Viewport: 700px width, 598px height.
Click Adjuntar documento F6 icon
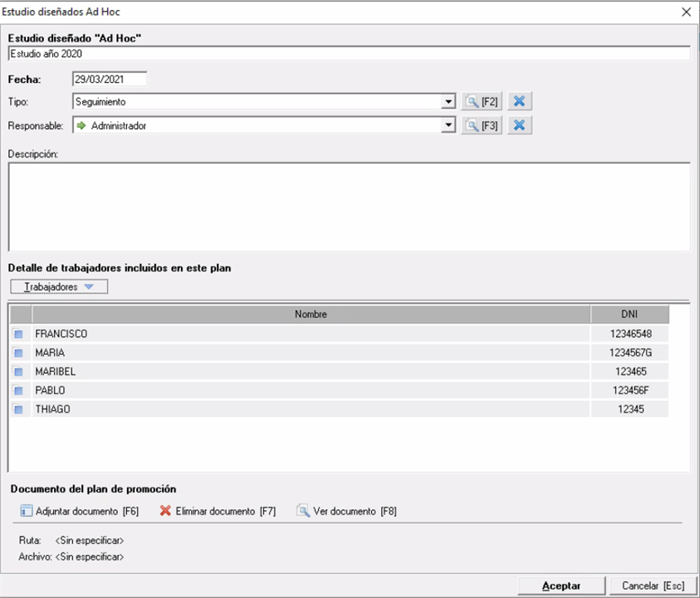(x=26, y=512)
